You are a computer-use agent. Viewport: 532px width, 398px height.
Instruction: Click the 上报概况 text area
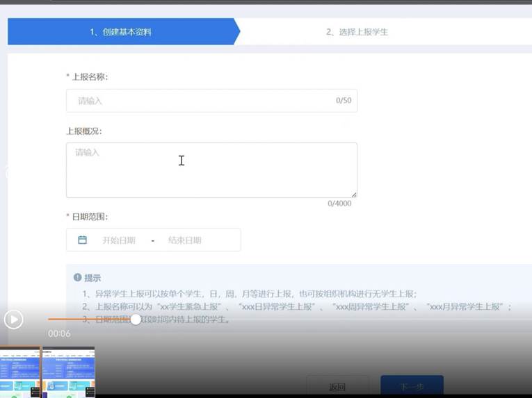[x=211, y=170]
